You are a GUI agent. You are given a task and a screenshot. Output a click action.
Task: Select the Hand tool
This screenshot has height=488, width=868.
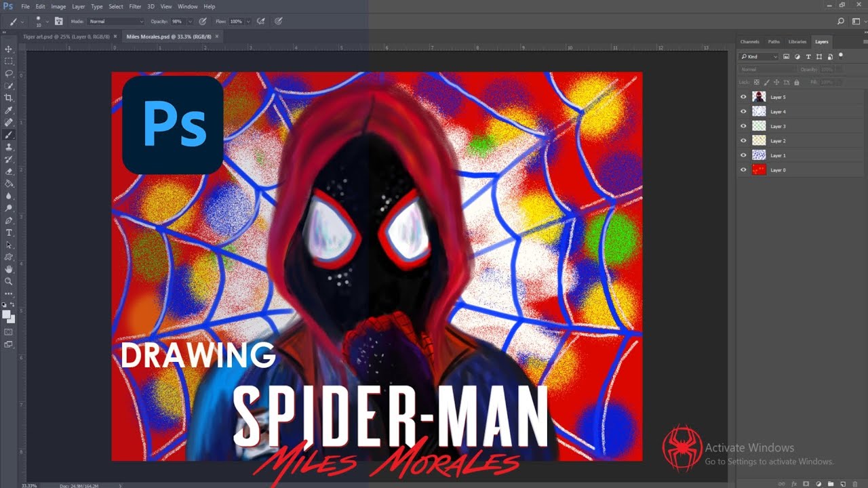9,269
